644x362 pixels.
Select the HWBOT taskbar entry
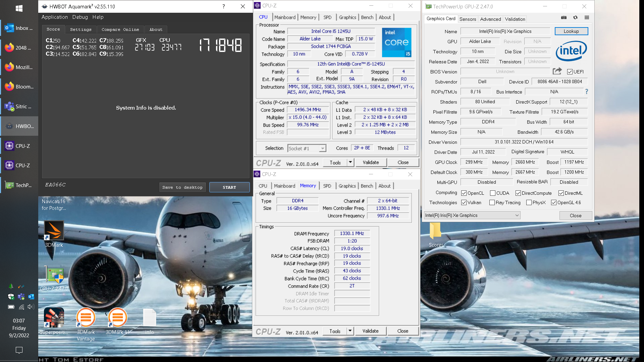19,126
